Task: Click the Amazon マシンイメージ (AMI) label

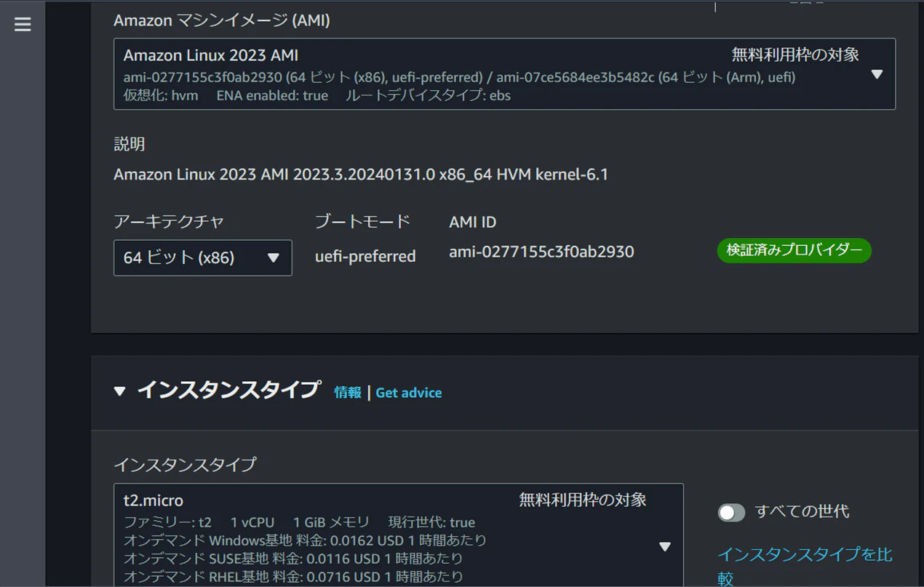Action: click(222, 20)
